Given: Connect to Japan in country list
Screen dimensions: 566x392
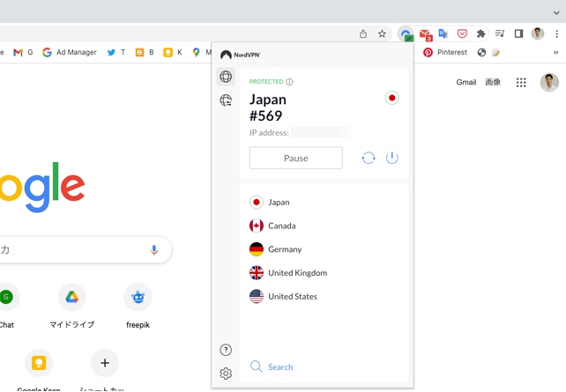Looking at the screenshot, I should click(269, 203).
